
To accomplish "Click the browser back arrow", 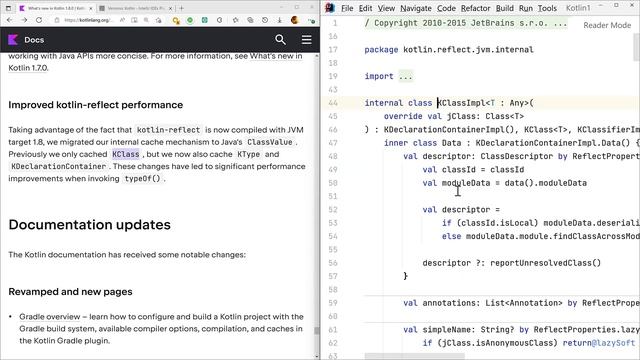I will [10, 20].
